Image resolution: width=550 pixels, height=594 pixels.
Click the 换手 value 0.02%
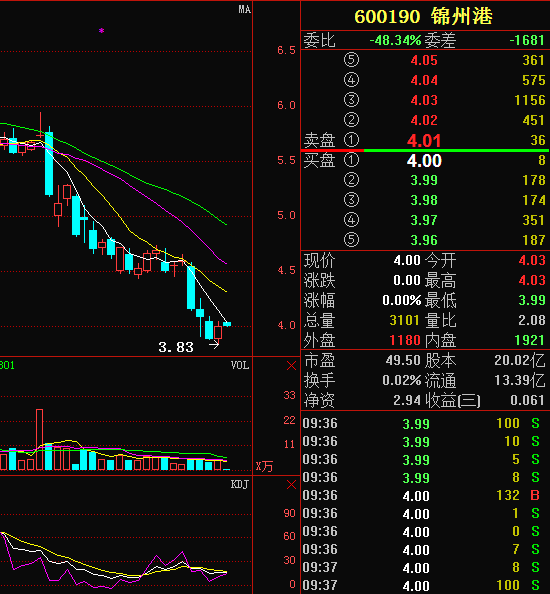[402, 380]
